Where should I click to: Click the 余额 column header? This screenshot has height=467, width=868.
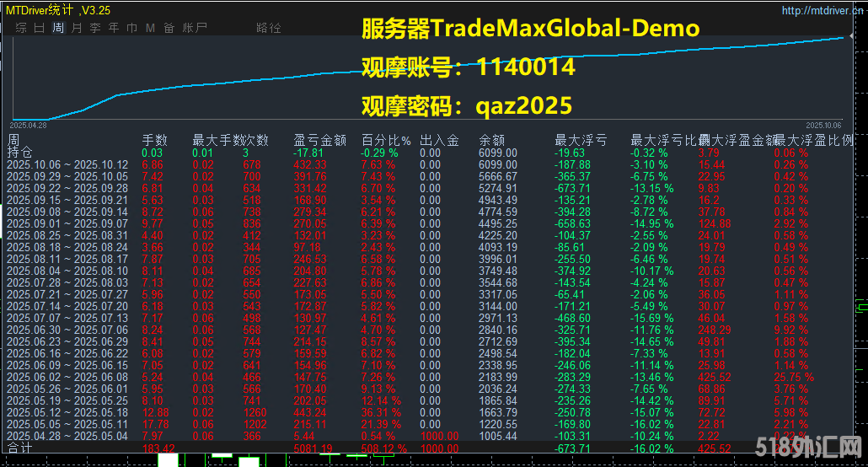(x=492, y=140)
